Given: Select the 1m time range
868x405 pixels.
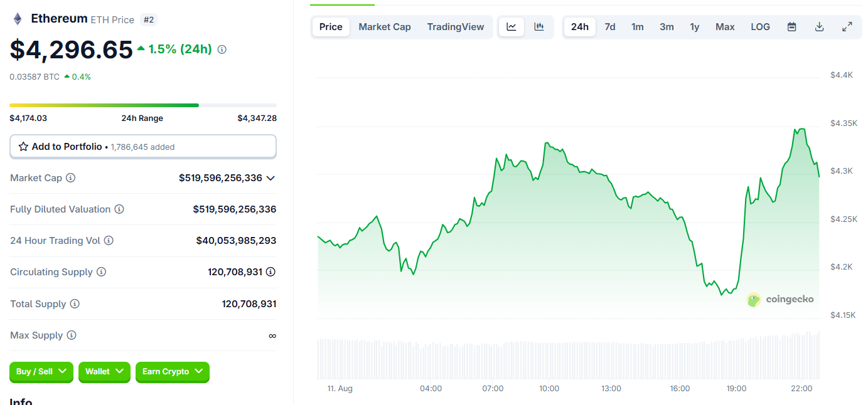Looking at the screenshot, I should pyautogui.click(x=638, y=27).
